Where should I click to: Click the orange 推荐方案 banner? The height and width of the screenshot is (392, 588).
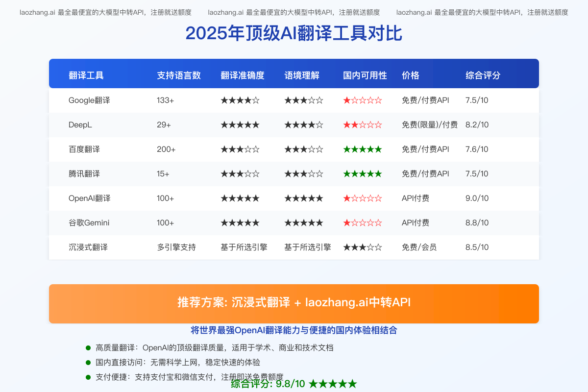294,303
